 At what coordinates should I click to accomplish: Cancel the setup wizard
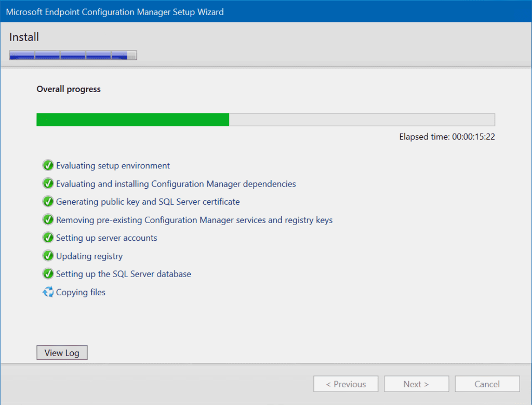click(487, 384)
